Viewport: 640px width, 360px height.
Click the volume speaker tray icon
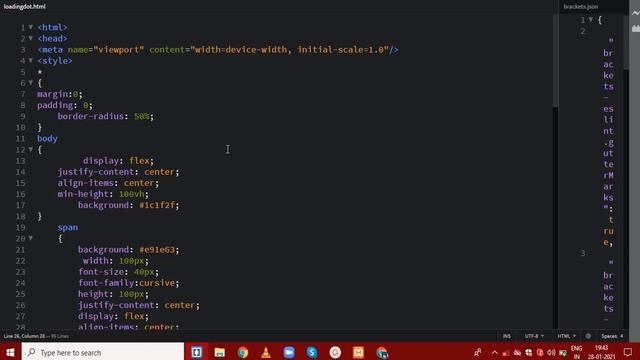tap(551, 353)
